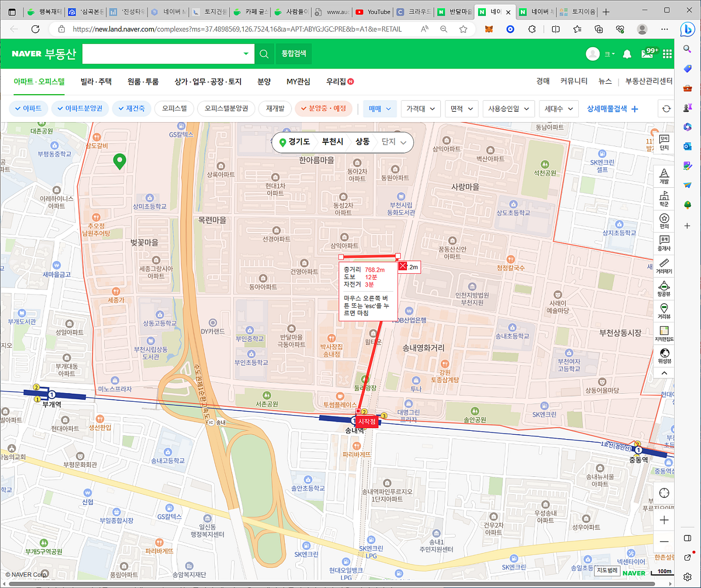The height and width of the screenshot is (588, 701).
Task: Toggle the 재건축 filter
Action: coord(131,108)
